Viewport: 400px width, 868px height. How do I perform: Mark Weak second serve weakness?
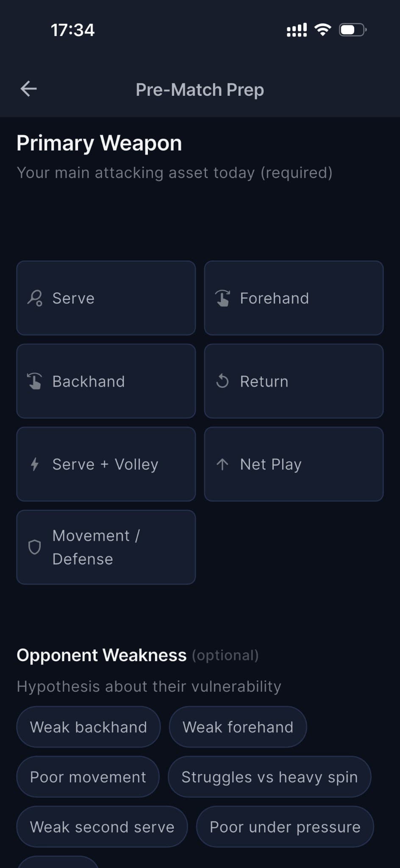[x=102, y=827]
